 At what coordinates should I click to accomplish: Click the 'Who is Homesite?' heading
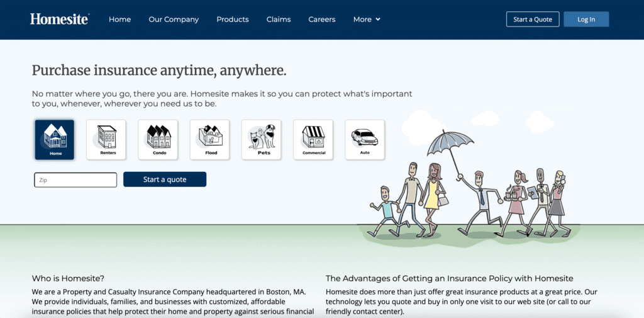(68, 278)
